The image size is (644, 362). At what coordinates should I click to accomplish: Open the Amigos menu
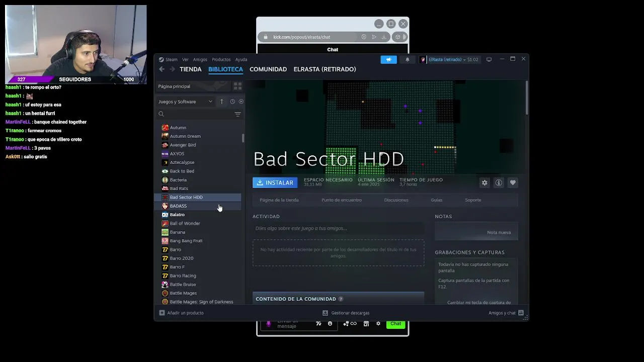click(200, 59)
